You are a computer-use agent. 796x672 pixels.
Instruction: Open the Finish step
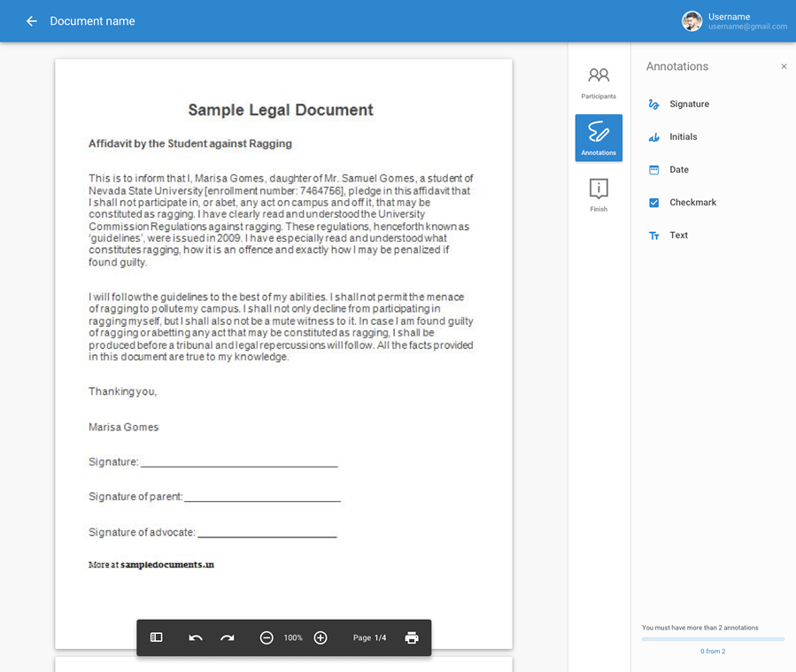click(599, 194)
